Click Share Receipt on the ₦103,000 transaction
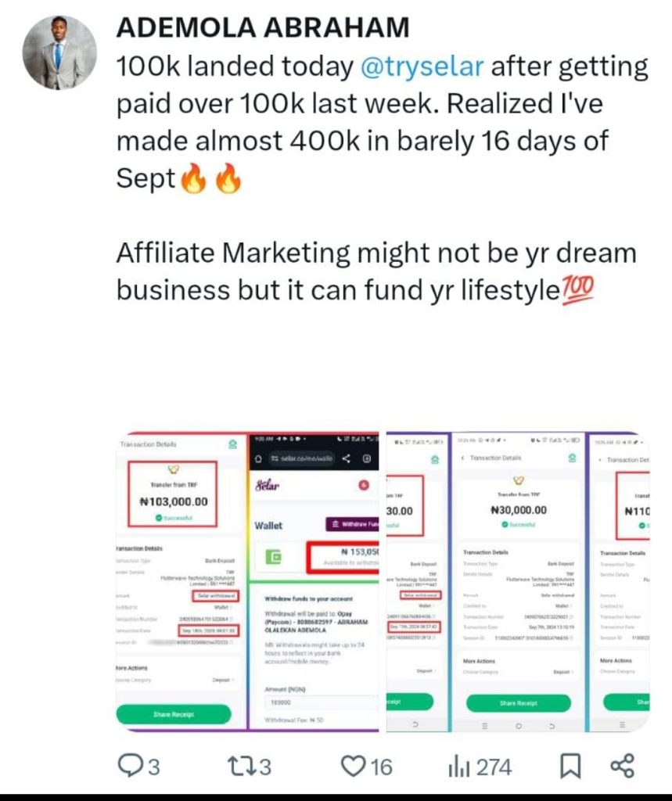The width and height of the screenshot is (672, 801). 174,714
